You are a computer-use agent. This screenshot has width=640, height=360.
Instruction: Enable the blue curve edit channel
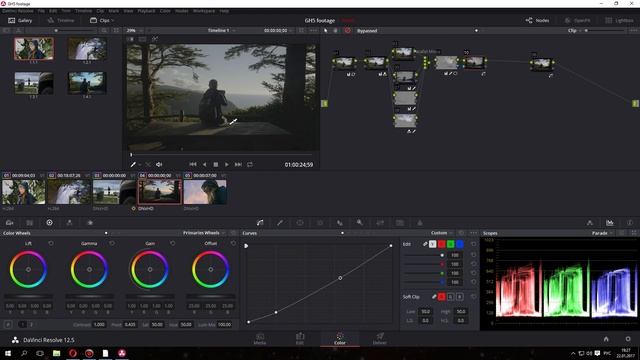[460, 244]
